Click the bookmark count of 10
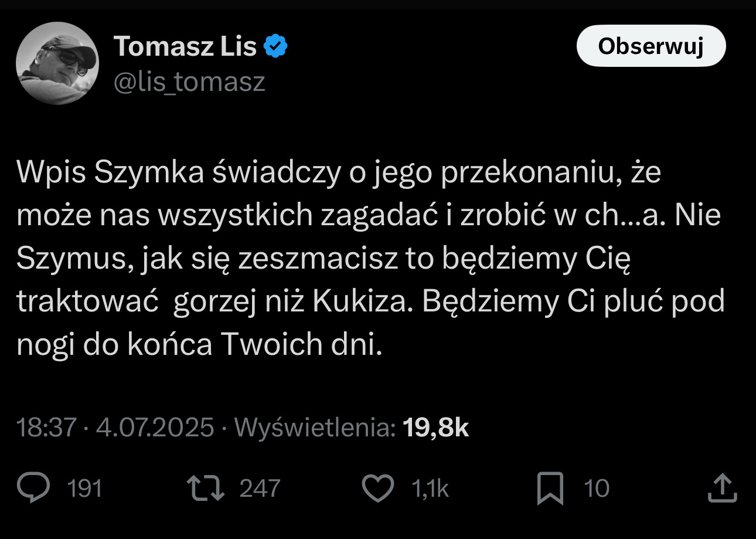This screenshot has width=756, height=539. pos(597,489)
